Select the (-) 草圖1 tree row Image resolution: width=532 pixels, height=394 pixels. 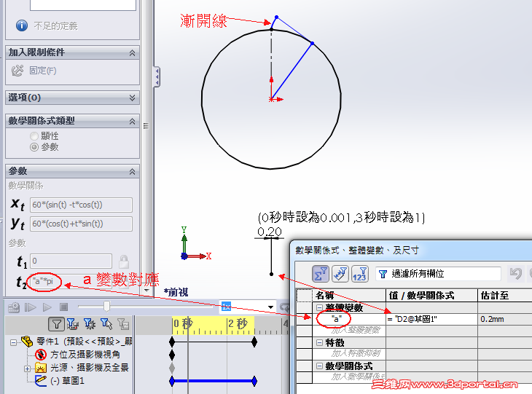point(67,381)
